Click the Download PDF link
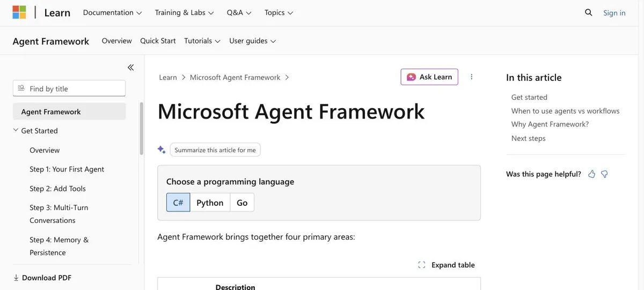 47,278
